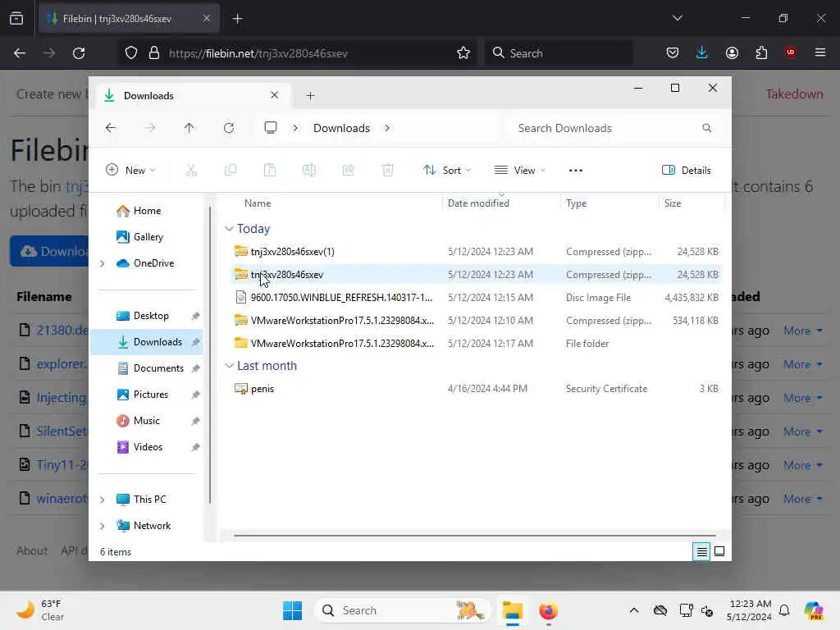Open Firefox downloads panel icon

point(702,52)
